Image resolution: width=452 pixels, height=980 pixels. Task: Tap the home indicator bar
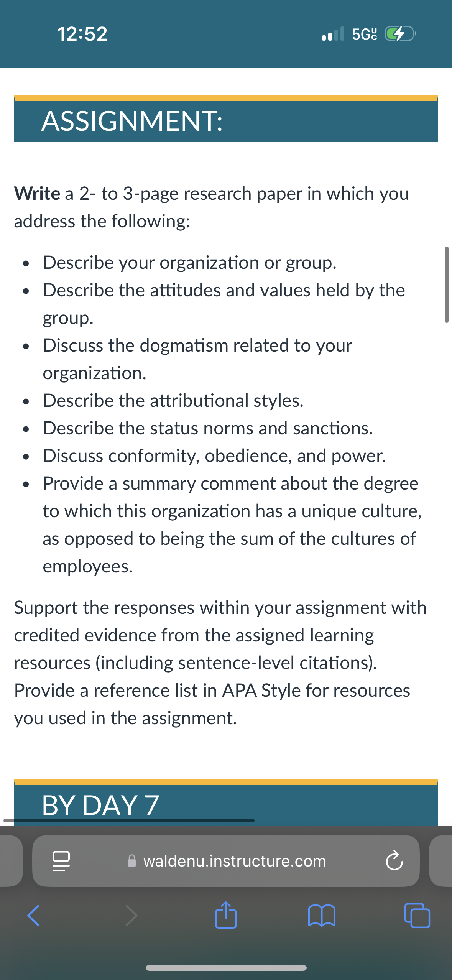pos(226,968)
